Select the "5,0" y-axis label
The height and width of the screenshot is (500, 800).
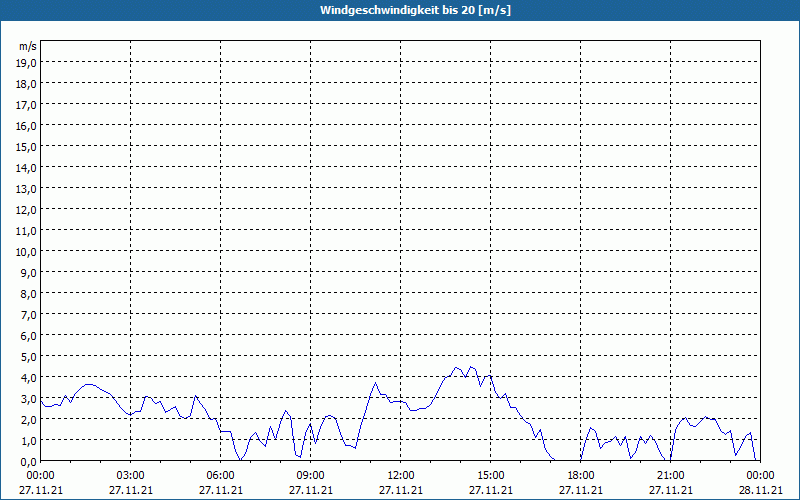point(29,357)
